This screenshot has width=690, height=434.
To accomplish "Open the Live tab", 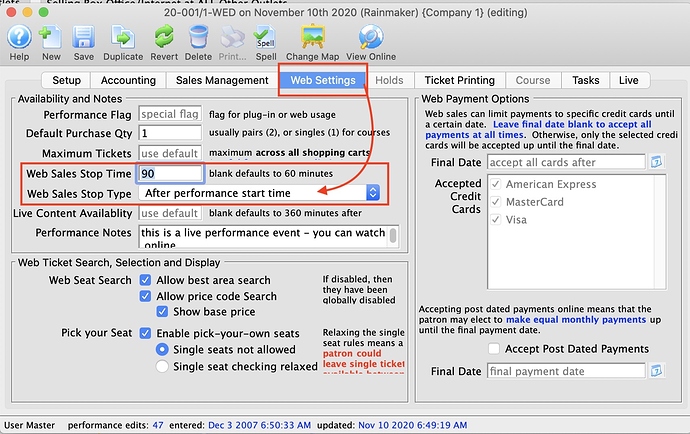I will point(628,80).
